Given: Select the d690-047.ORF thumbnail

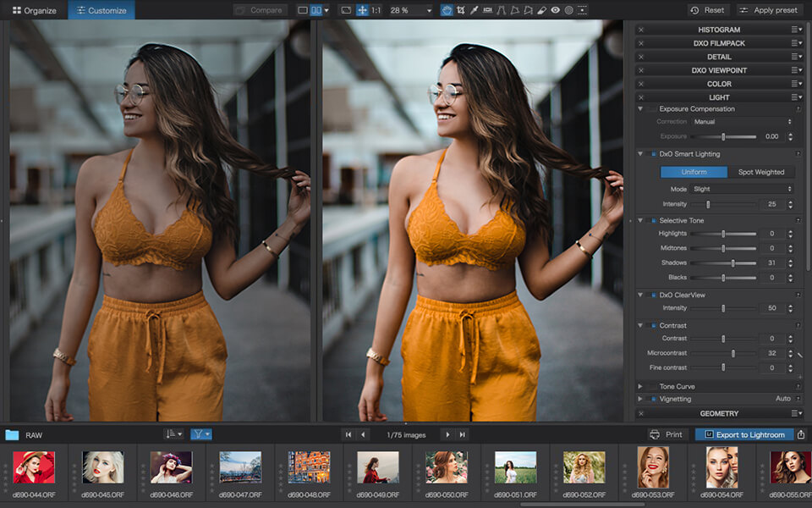Looking at the screenshot, I should 240,467.
